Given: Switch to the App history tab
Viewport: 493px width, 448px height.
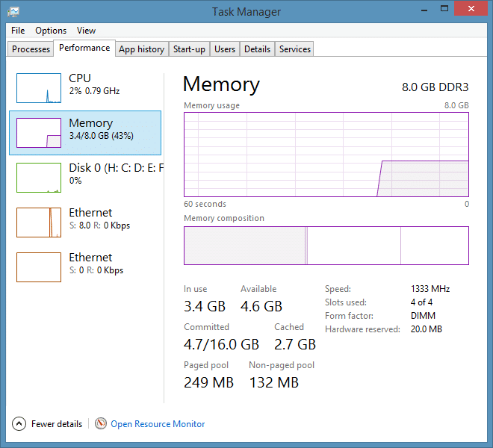Looking at the screenshot, I should point(142,49).
